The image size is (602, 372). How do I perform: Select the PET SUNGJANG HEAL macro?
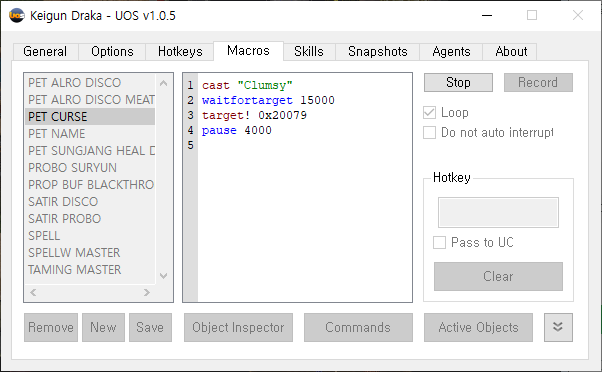click(90, 150)
